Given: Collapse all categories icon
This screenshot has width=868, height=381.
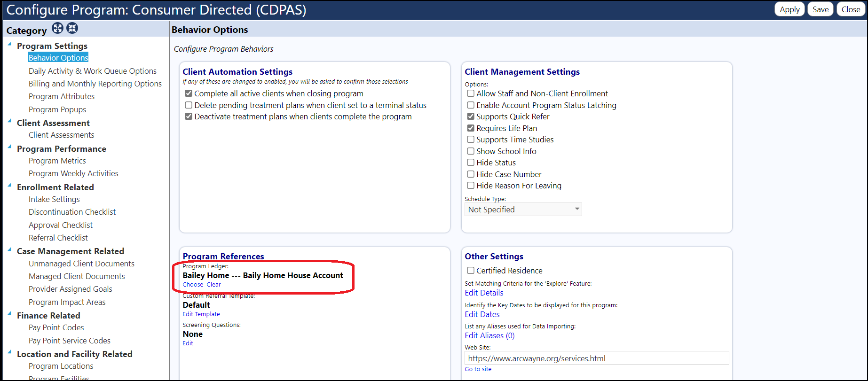Looking at the screenshot, I should tap(72, 28).
